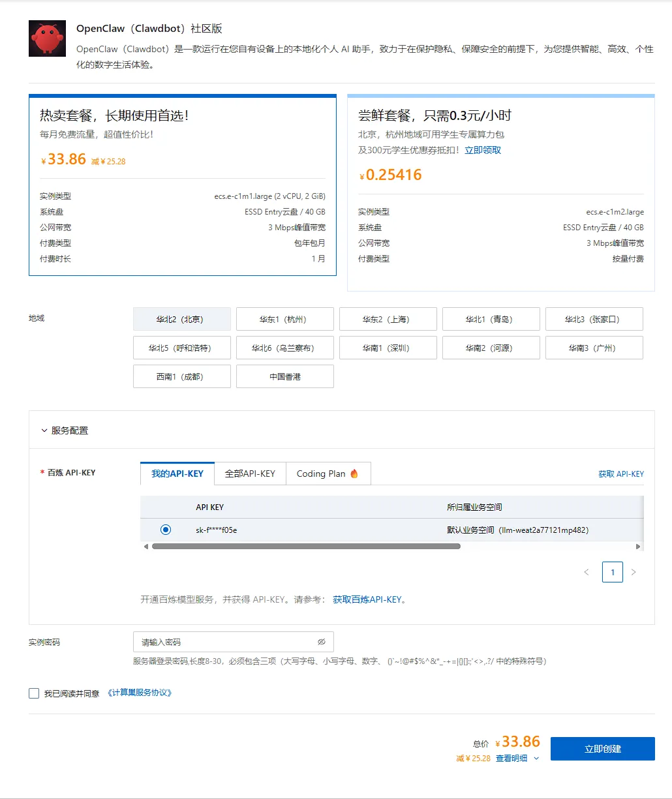The height and width of the screenshot is (799, 672).
Task: Select the 华北3（张家口） region
Action: pos(594,320)
